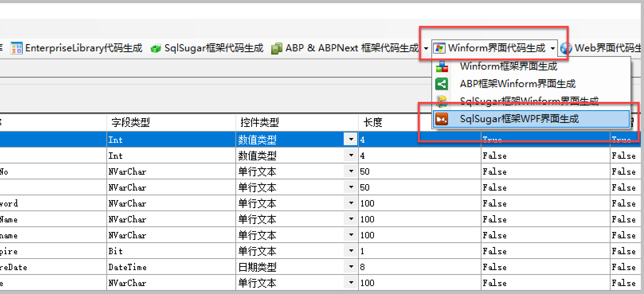Viewport: 644px width, 294px height.
Task: Click the EnterpriseLibrary code generation icon
Action: click(x=16, y=48)
